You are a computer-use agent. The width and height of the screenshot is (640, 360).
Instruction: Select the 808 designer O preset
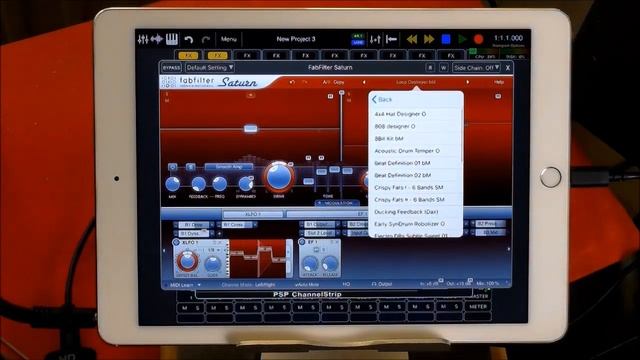(416, 127)
